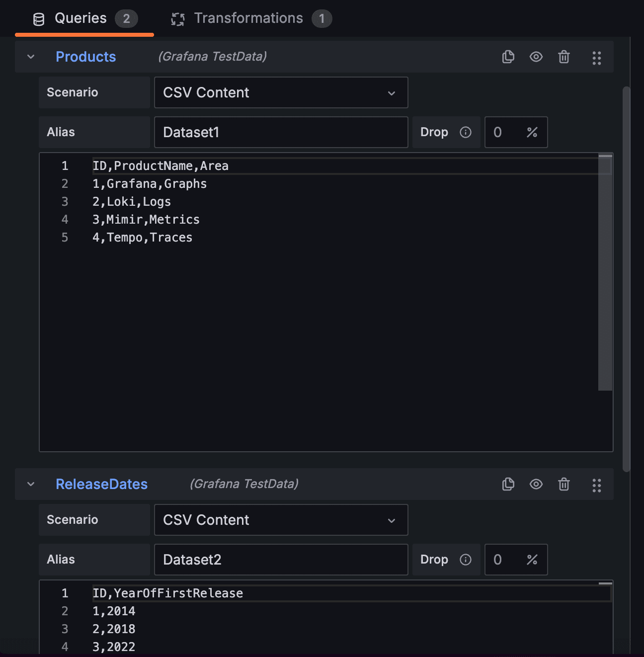The image size is (644, 657).
Task: Hide the Products query response
Action: click(x=536, y=57)
